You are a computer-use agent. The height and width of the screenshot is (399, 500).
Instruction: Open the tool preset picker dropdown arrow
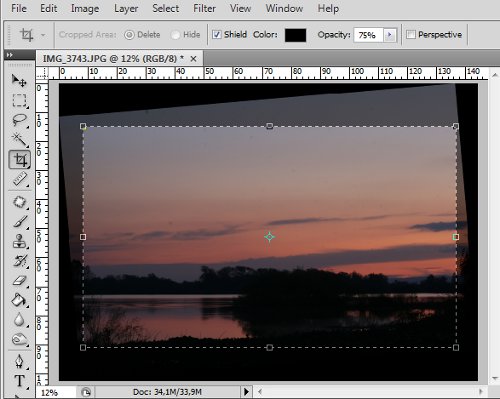click(43, 35)
